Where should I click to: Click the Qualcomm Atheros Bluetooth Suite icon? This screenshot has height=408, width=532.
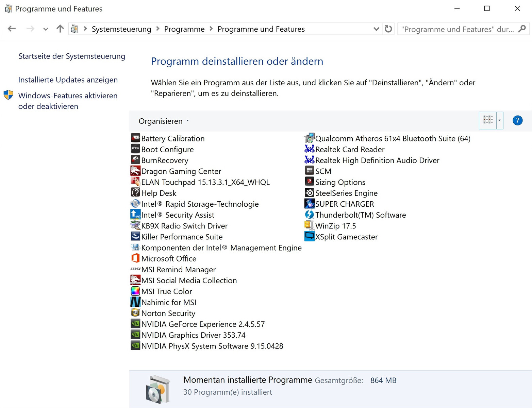click(310, 138)
